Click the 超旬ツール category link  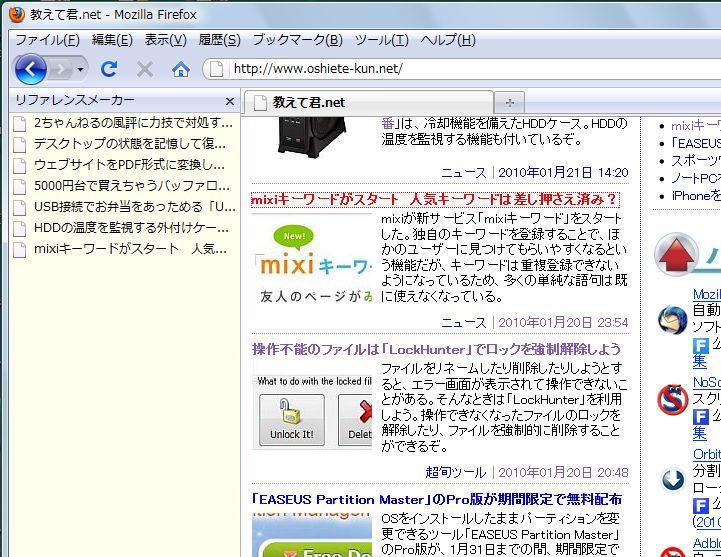coord(456,473)
